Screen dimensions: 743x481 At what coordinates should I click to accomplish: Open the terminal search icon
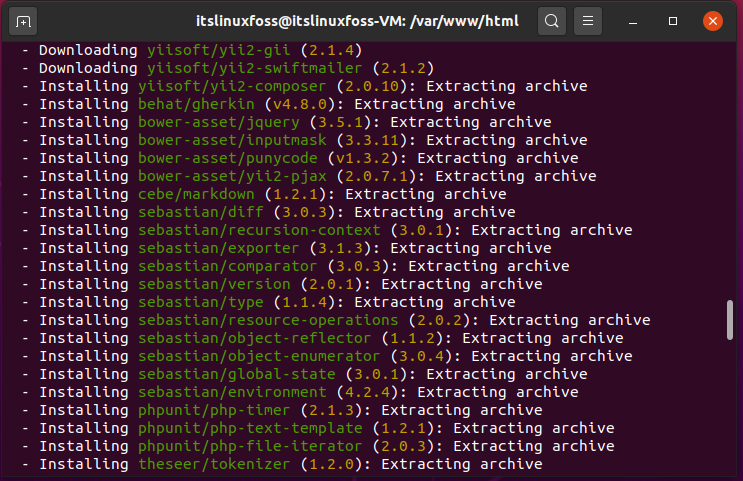[x=552, y=21]
